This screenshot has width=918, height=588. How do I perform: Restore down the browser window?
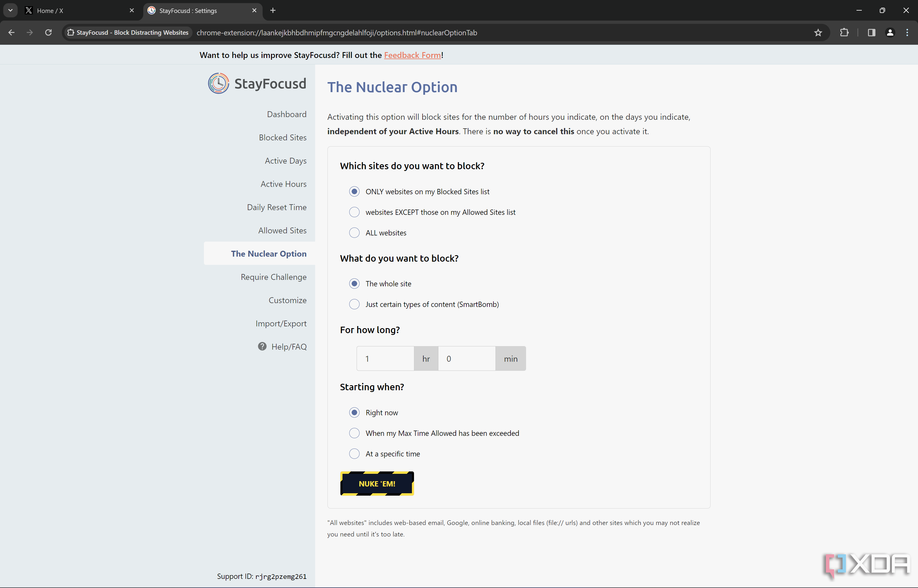882,10
